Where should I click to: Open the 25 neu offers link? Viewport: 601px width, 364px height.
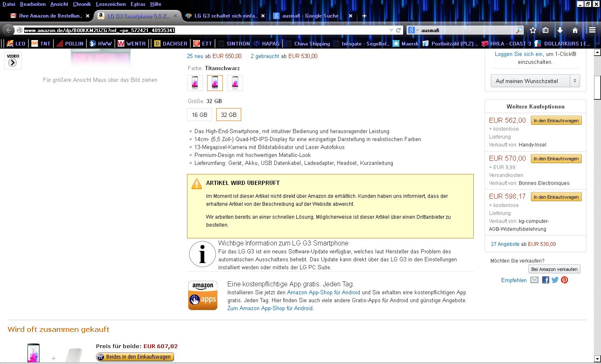click(195, 56)
